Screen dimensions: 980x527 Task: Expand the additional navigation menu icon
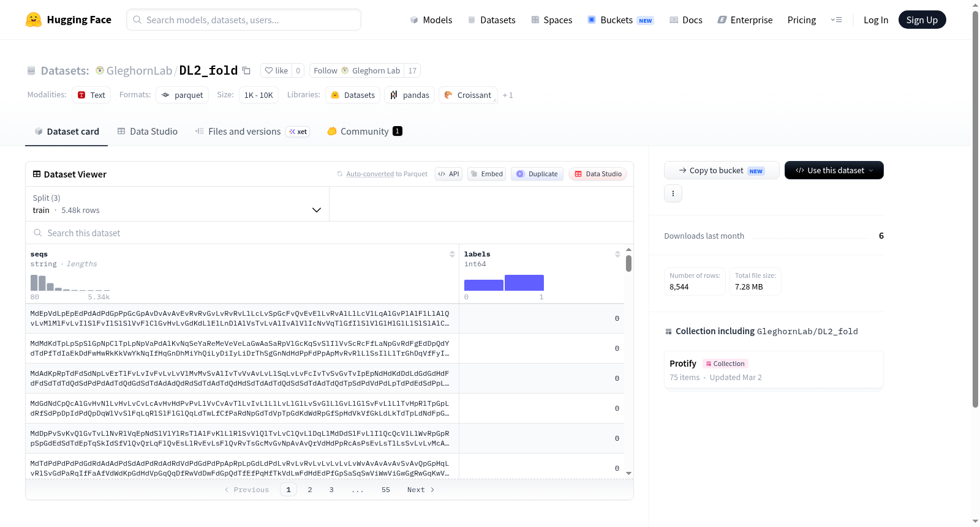pos(836,20)
